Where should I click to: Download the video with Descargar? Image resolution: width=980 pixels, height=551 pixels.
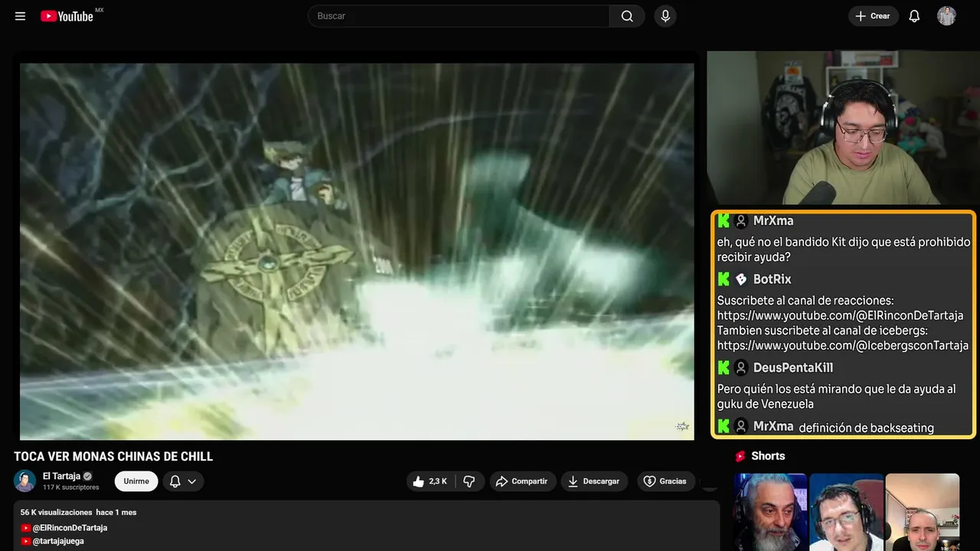594,481
